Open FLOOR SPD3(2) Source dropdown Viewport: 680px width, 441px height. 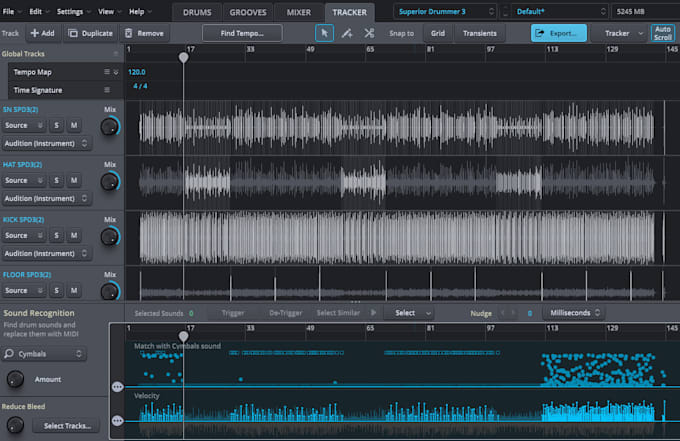pyautogui.click(x=23, y=291)
